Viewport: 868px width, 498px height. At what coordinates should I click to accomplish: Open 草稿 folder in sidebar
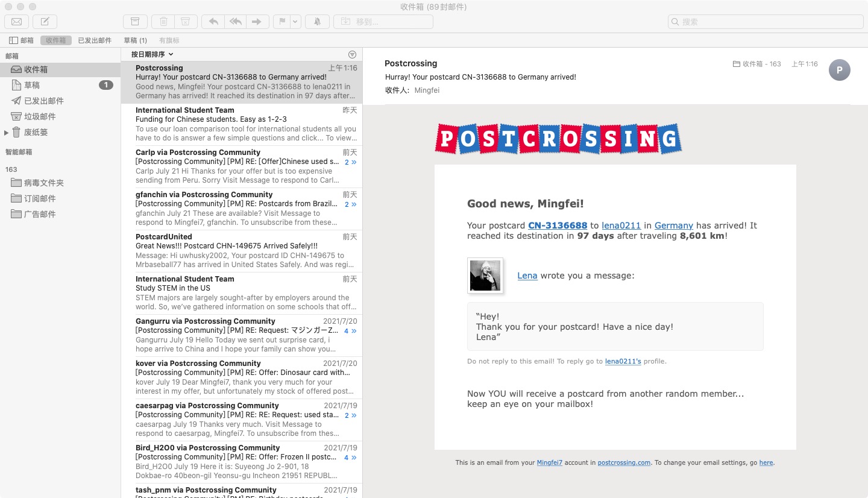(60, 85)
